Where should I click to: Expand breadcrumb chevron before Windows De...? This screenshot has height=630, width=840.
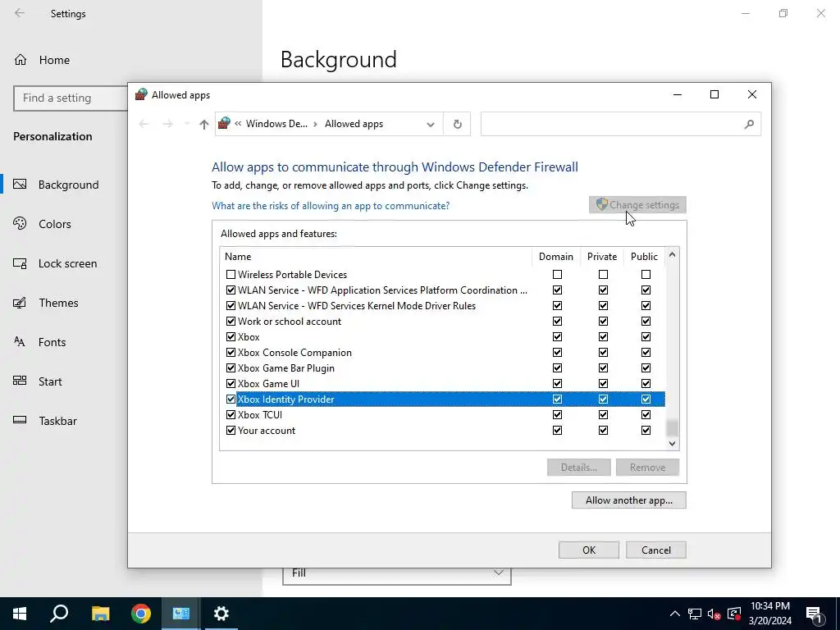click(x=238, y=124)
